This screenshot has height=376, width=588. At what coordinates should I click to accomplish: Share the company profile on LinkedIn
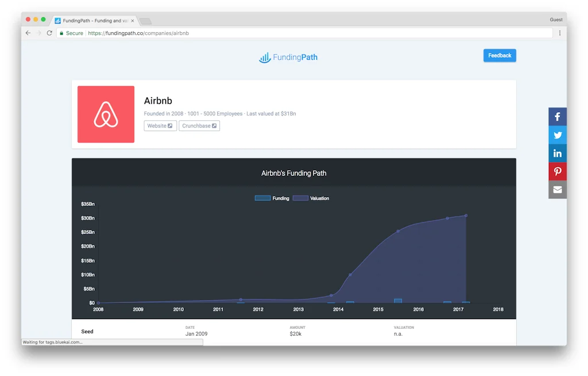coord(557,153)
